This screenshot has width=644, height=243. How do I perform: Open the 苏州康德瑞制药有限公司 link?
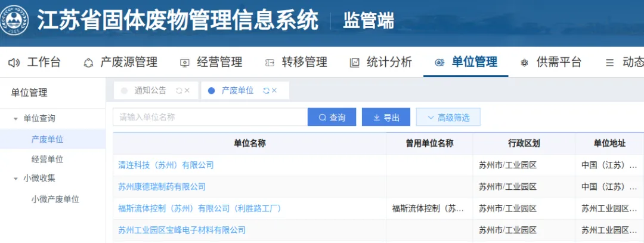(162, 187)
